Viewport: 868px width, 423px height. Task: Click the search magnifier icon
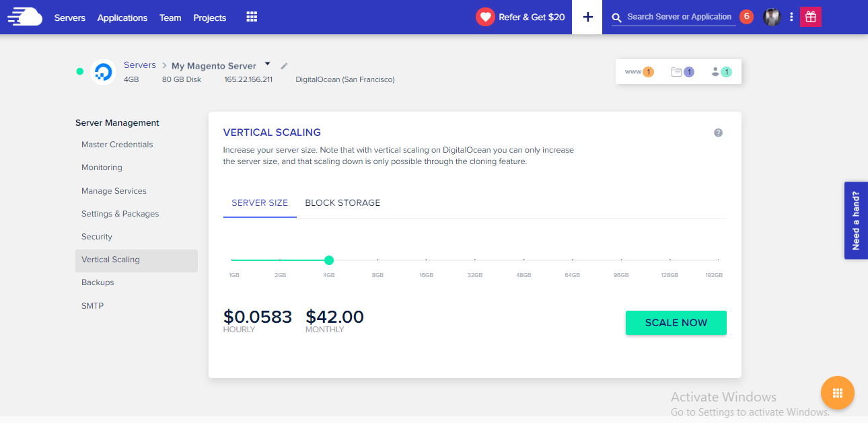pos(617,17)
